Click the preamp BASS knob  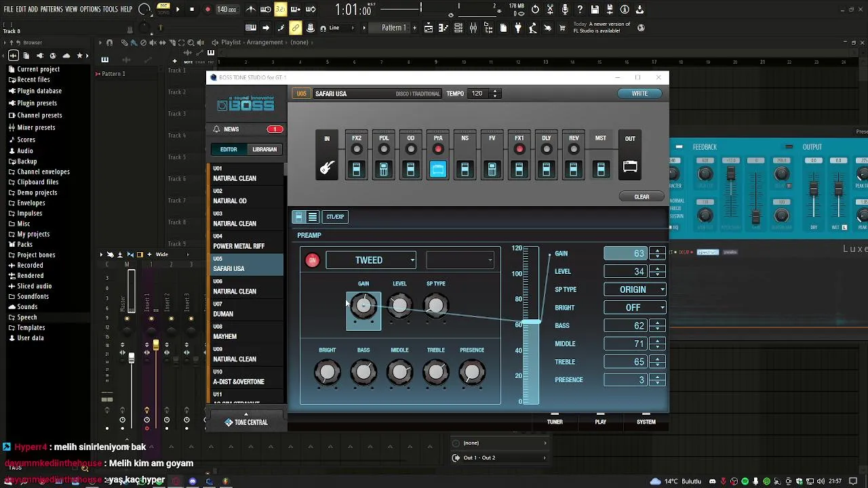coord(363,371)
